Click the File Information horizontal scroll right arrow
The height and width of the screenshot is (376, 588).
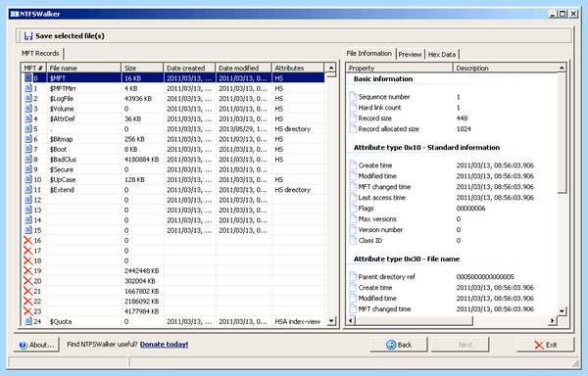click(x=553, y=320)
